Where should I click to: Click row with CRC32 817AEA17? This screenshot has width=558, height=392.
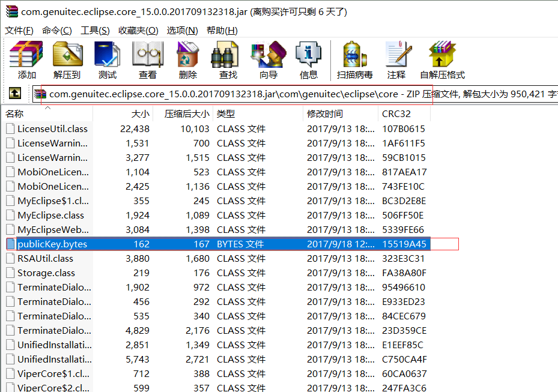click(216, 172)
